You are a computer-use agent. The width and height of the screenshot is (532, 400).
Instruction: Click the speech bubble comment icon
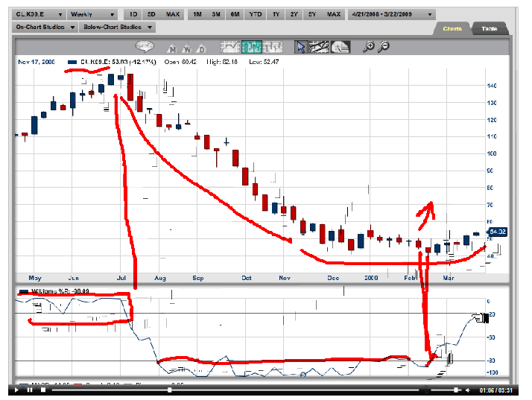[x=144, y=46]
